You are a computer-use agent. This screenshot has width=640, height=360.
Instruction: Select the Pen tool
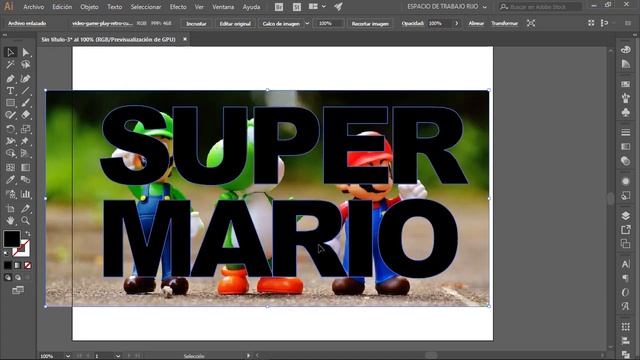click(x=11, y=78)
